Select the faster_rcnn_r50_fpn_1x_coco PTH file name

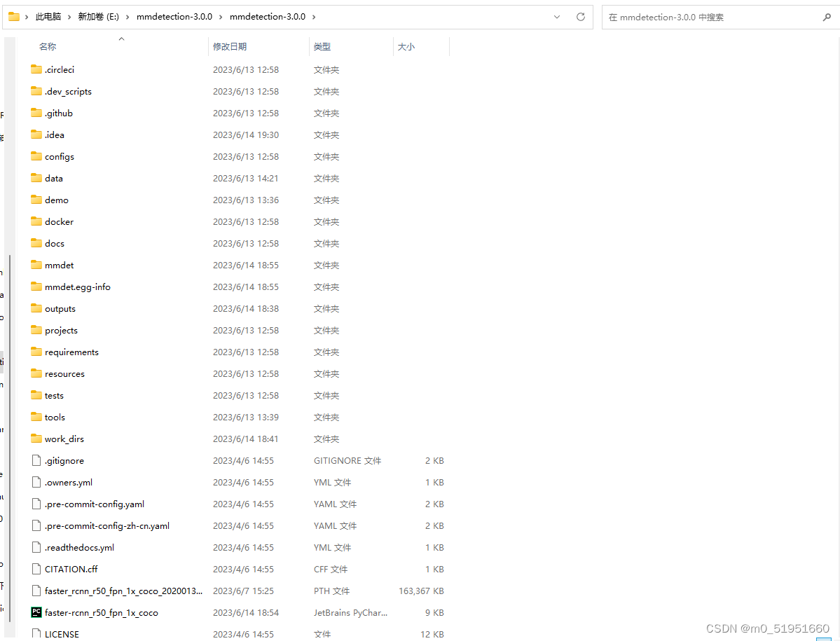(x=124, y=591)
